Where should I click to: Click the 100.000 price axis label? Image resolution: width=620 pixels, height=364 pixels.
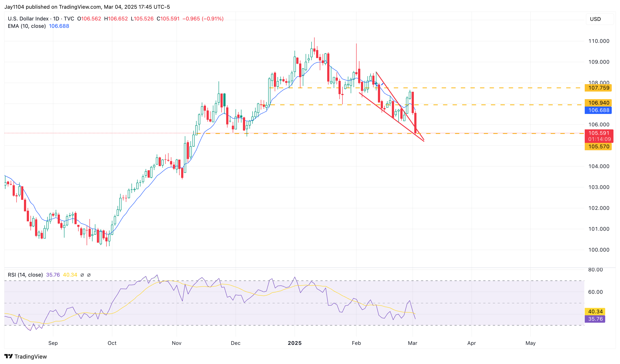pos(599,250)
